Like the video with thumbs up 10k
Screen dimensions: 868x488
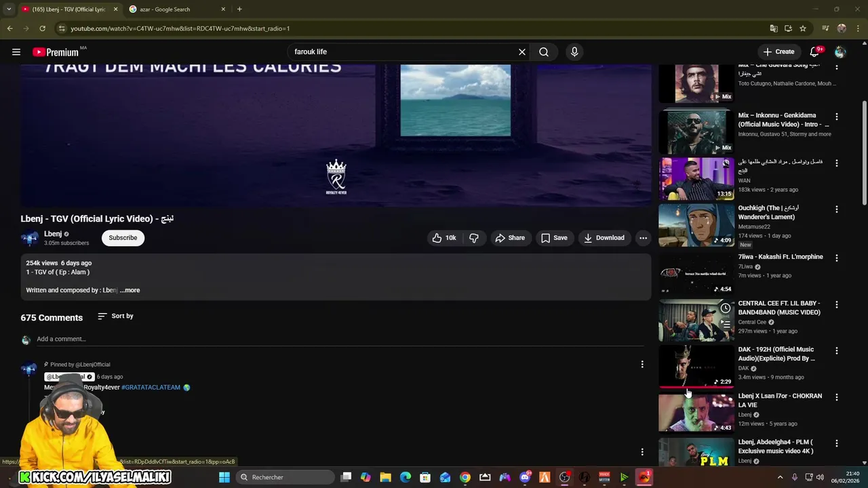click(x=445, y=238)
